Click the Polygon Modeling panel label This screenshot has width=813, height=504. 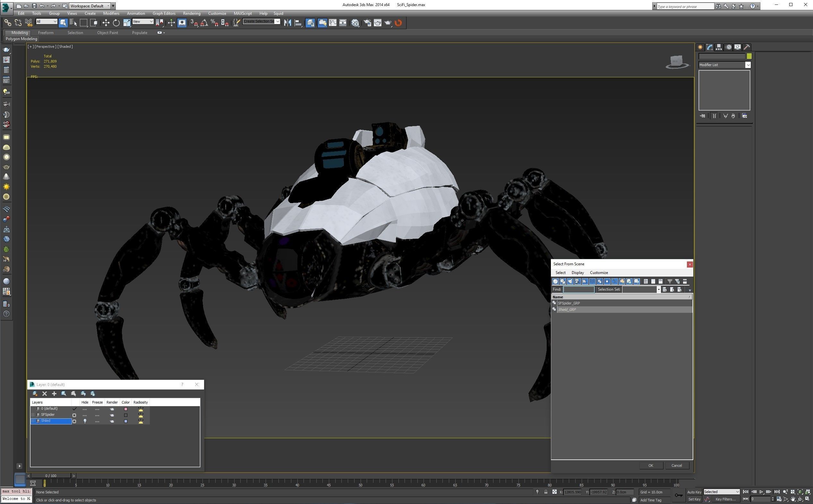coord(21,39)
